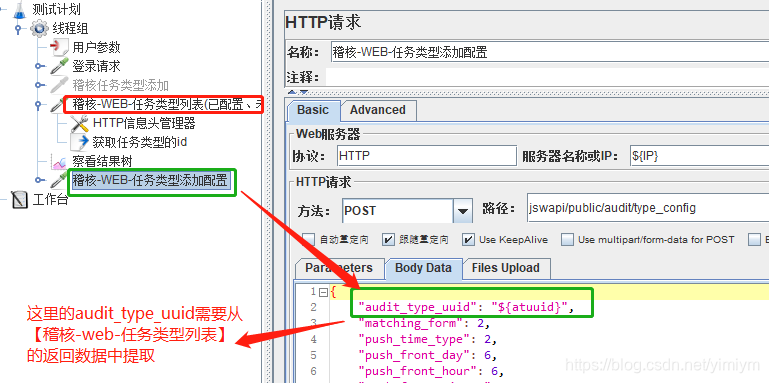Select 用户参数 tree item
This screenshot has height=383, width=769.
96,47
